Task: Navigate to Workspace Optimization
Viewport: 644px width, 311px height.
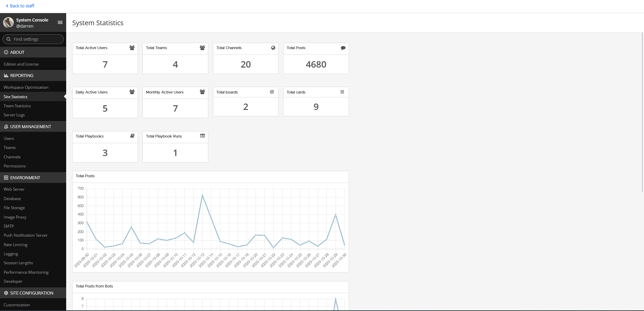Action: 26,87
